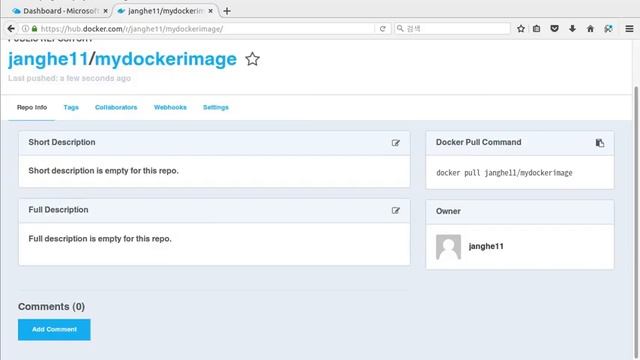
Task: Open the bookmarks list icon
Action: tap(536, 29)
